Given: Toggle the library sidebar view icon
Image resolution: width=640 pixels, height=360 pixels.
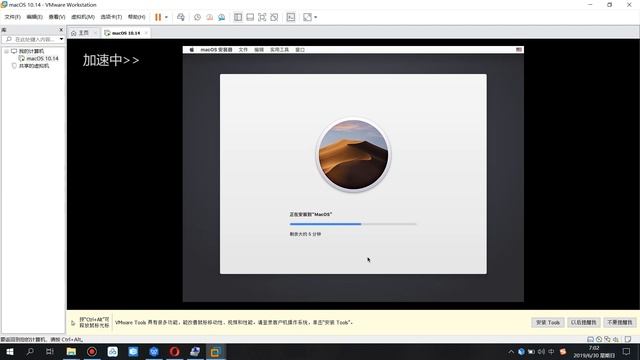Looking at the screenshot, I should (238, 17).
